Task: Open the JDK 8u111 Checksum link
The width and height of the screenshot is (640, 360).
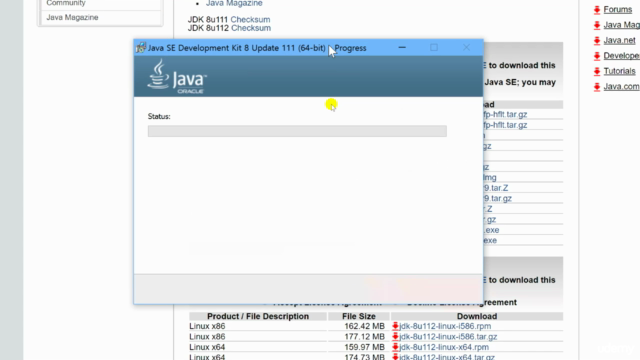Action: 250,19
